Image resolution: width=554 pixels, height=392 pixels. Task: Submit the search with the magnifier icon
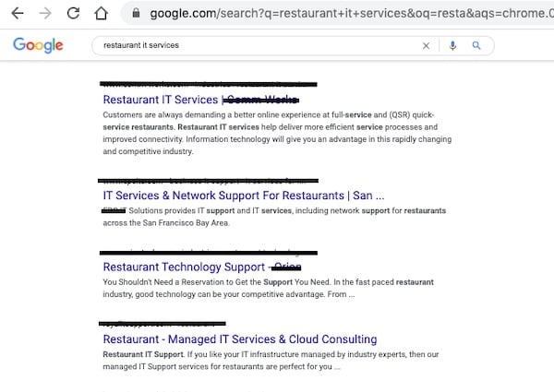[x=476, y=45]
